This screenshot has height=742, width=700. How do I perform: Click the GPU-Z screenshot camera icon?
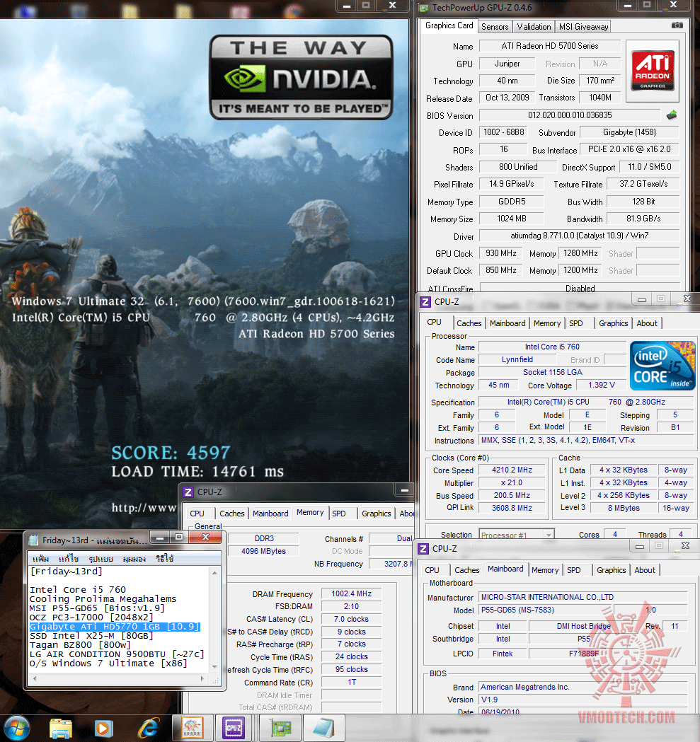[x=677, y=25]
